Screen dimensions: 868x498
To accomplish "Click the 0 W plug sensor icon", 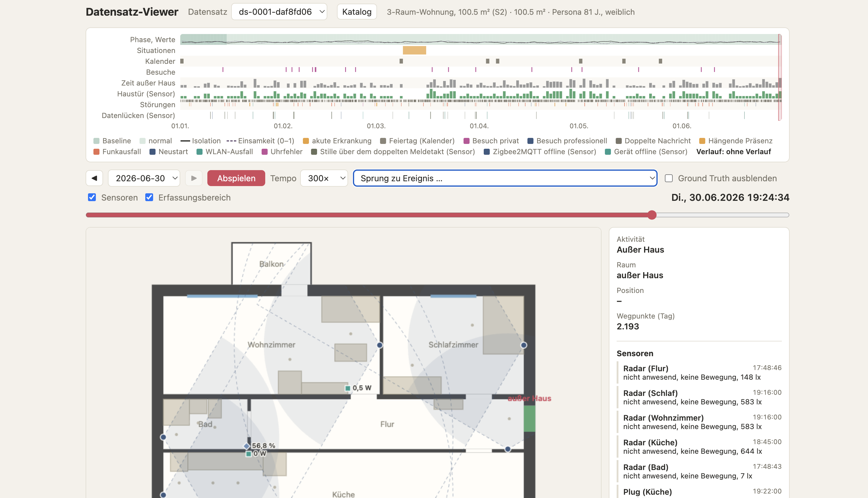I will pos(248,454).
